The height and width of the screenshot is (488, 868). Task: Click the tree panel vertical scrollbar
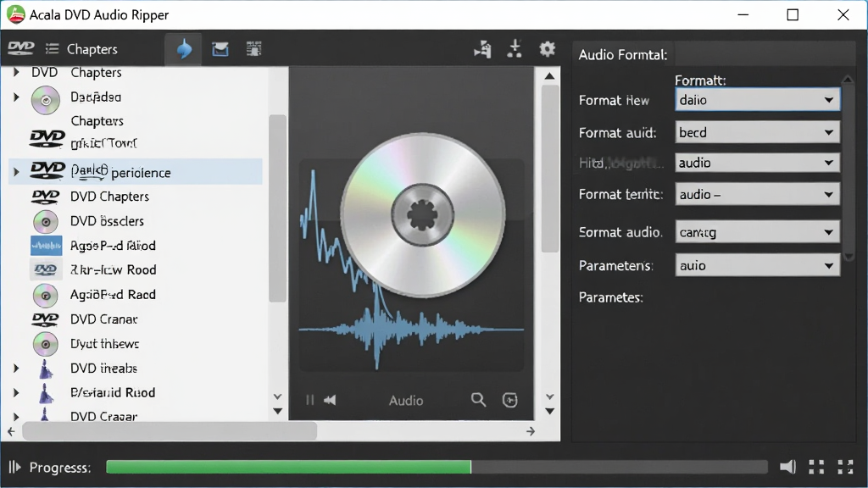[x=277, y=208]
